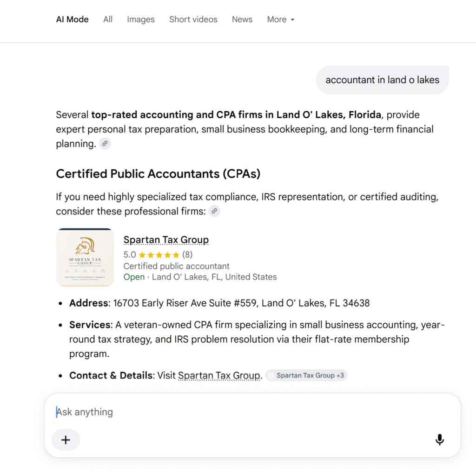476x474 pixels.
Task: Click the green Open status text
Action: [134, 277]
